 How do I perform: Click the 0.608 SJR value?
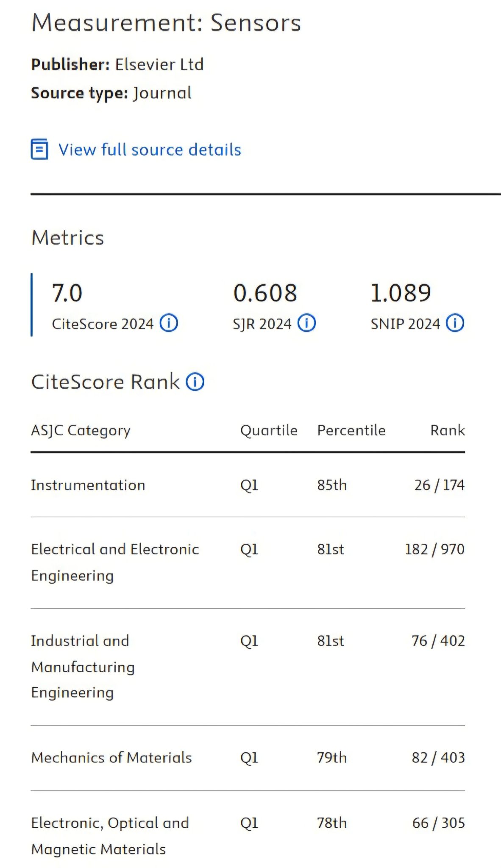tap(265, 293)
